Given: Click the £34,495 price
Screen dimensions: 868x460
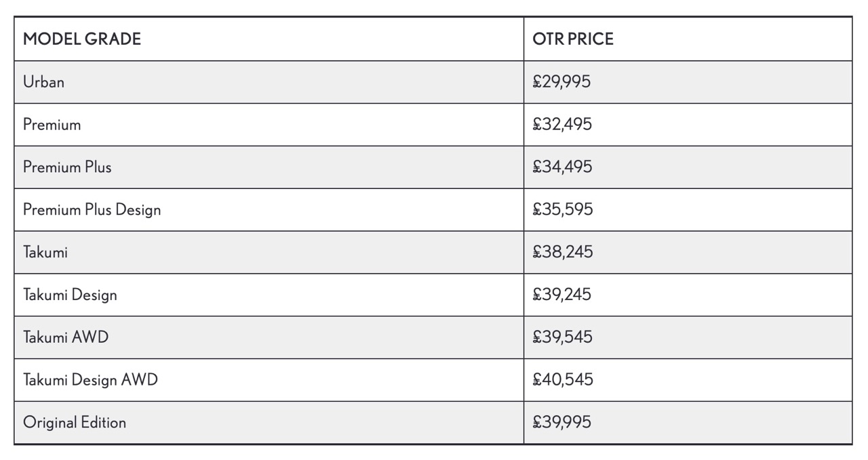Looking at the screenshot, I should coord(562,167).
